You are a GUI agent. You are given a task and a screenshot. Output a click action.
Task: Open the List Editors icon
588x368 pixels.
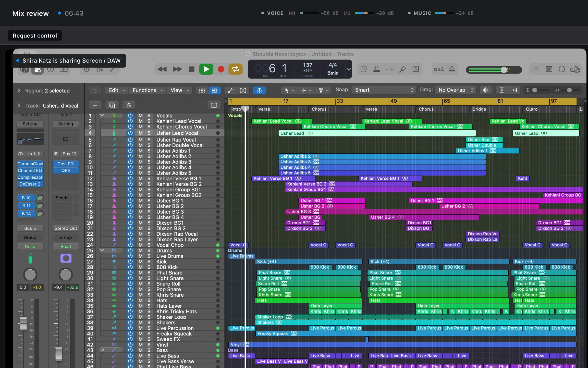(x=535, y=69)
